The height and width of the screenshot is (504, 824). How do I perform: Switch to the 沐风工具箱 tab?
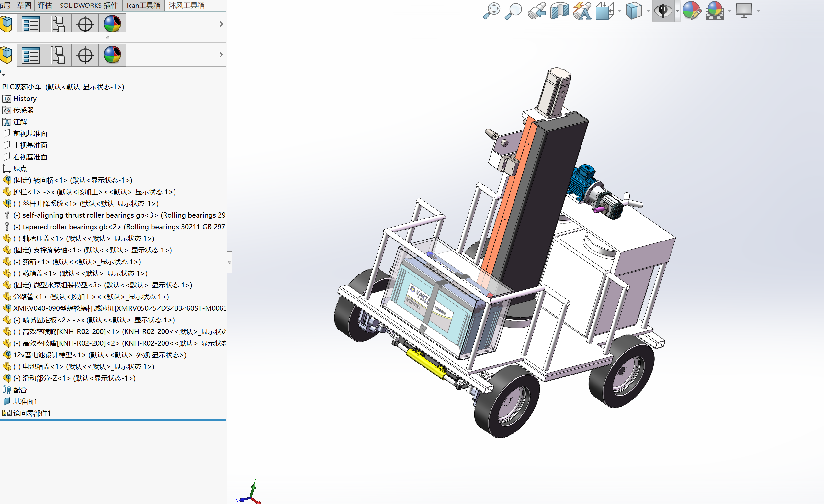coord(186,6)
